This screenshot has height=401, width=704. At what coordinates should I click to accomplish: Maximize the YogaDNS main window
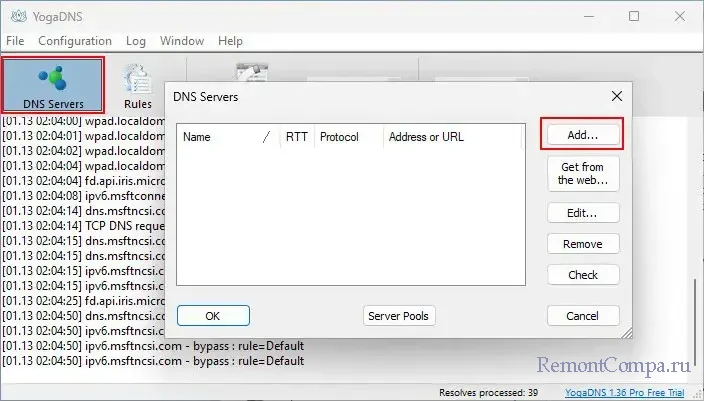click(634, 15)
